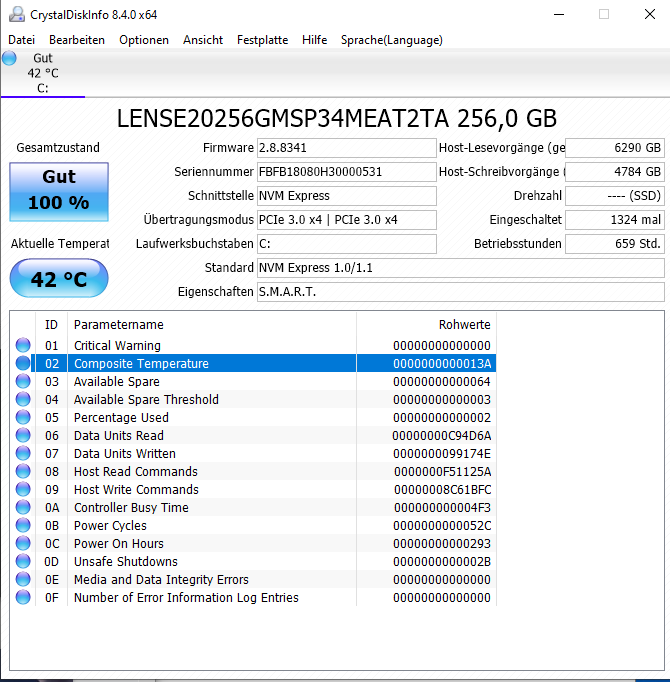Image resolution: width=670 pixels, height=682 pixels.
Task: Select the Percentage Used parameter name
Action: (x=121, y=418)
